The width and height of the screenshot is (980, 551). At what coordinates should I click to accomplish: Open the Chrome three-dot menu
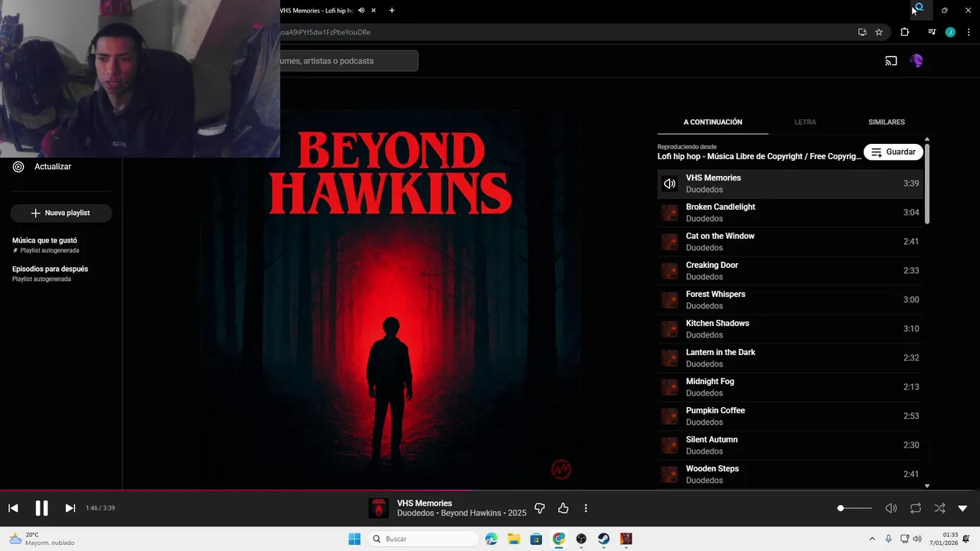click(x=969, y=32)
